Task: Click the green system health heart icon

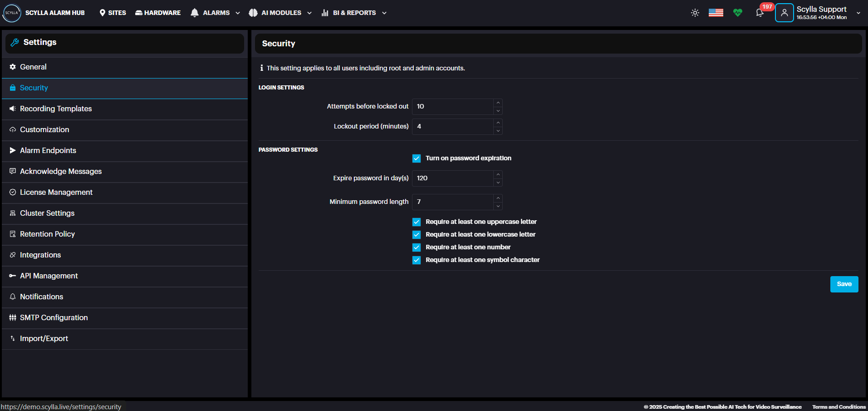Action: click(x=737, y=13)
